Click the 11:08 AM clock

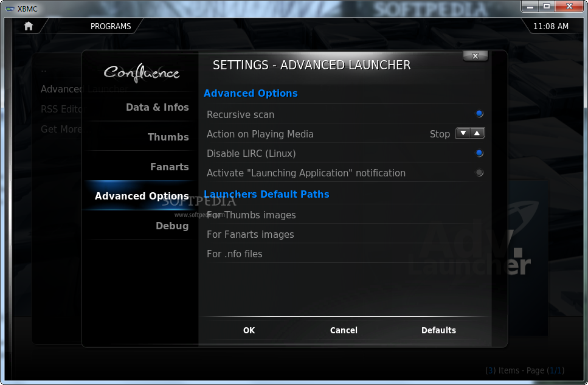(550, 26)
